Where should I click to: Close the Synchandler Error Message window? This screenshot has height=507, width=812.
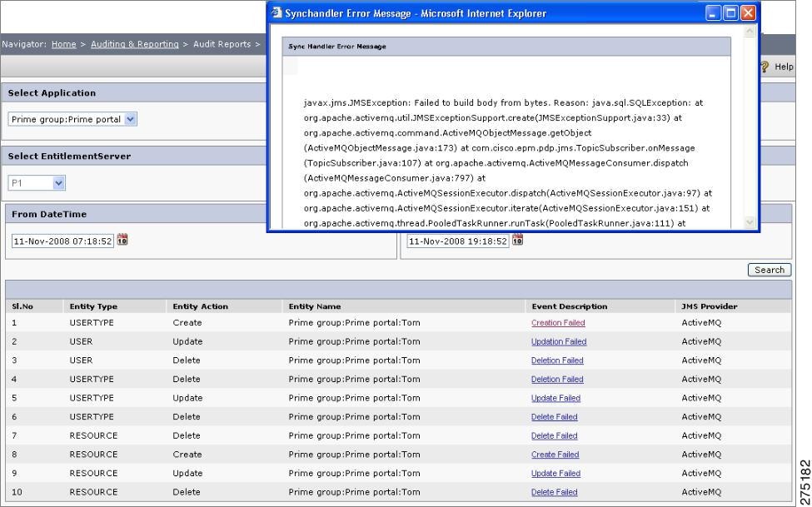tap(749, 13)
